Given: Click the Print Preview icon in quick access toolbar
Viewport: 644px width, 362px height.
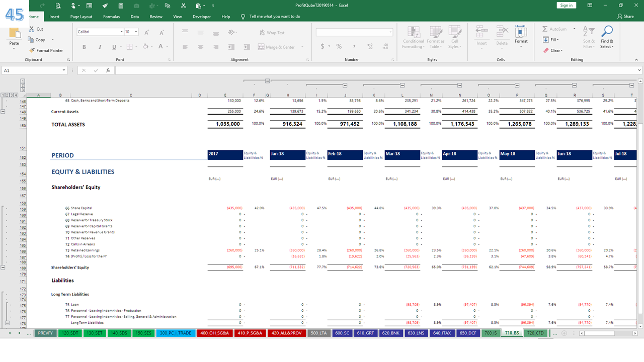Looking at the screenshot, I should pos(58,6).
